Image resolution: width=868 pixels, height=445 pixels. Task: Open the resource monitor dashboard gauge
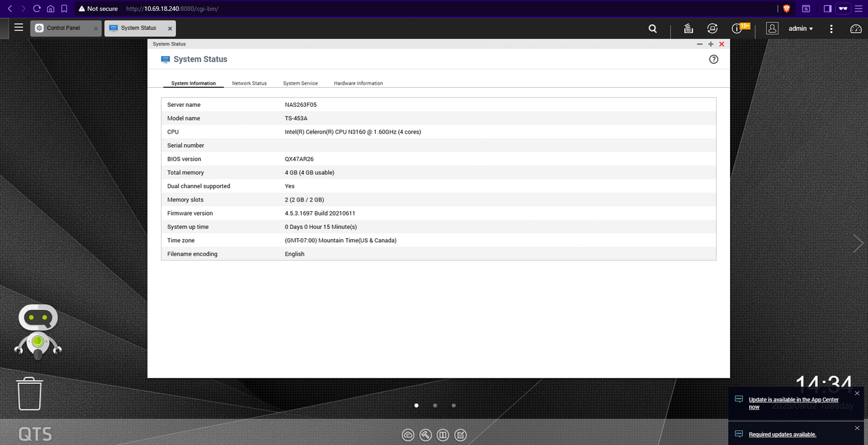[x=856, y=29]
